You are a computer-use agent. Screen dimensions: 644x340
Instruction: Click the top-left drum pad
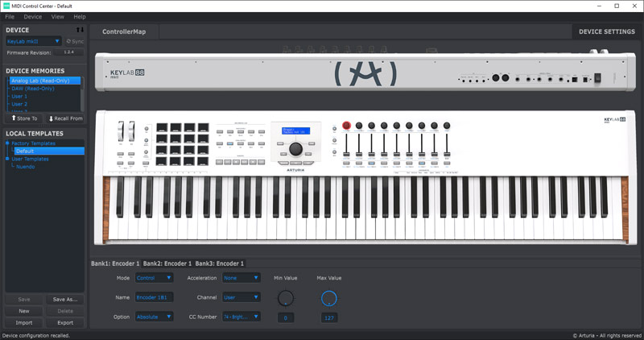point(161,126)
